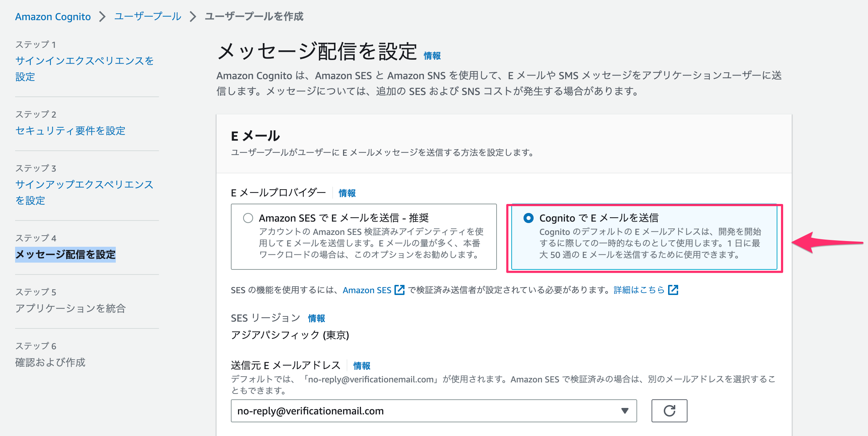Select Cognito で E メールを送信 radio button
Image resolution: width=868 pixels, height=436 pixels.
point(529,218)
